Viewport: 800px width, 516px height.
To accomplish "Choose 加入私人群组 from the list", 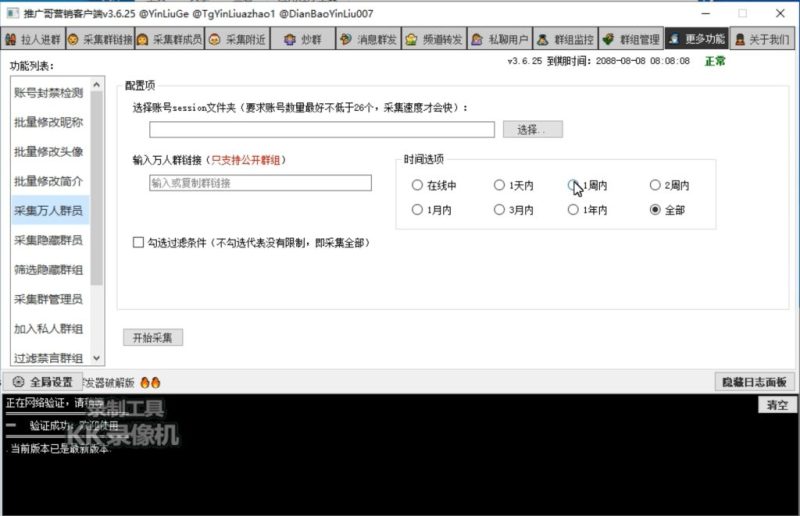I will click(48, 329).
